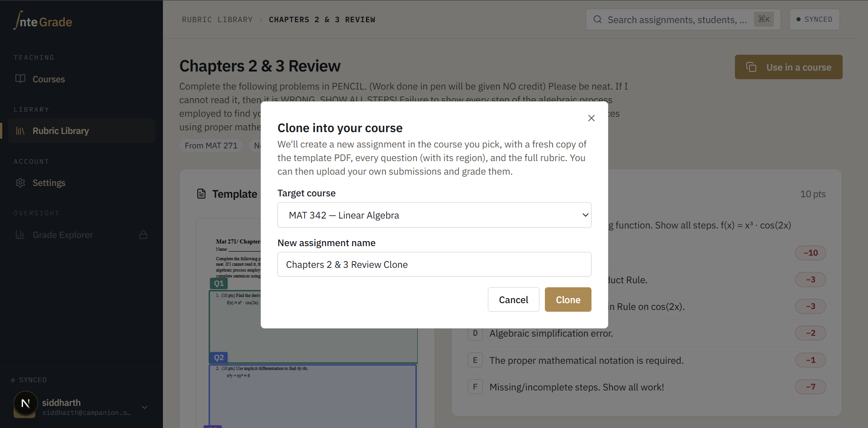Go to Rubric Library breadcrumb
Viewport: 868px width, 428px height.
(x=217, y=19)
